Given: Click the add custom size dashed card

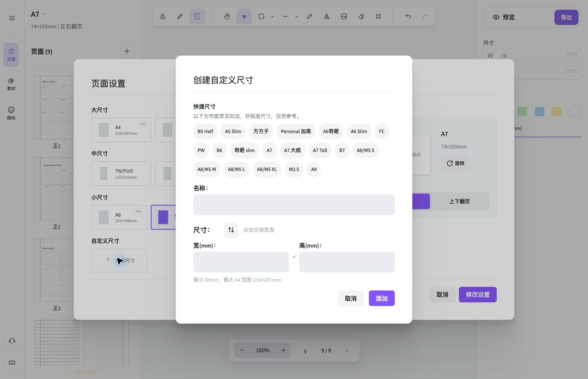Looking at the screenshot, I should pyautogui.click(x=119, y=260).
